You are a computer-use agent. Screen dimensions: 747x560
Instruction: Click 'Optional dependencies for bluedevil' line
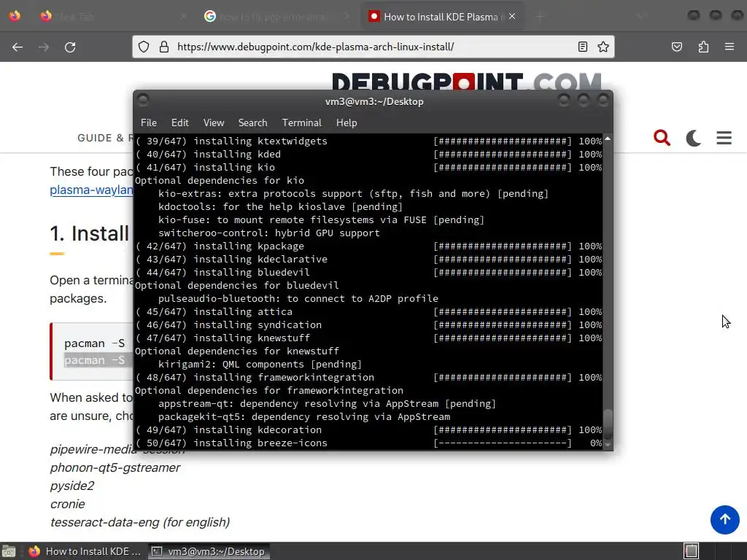[x=237, y=285]
